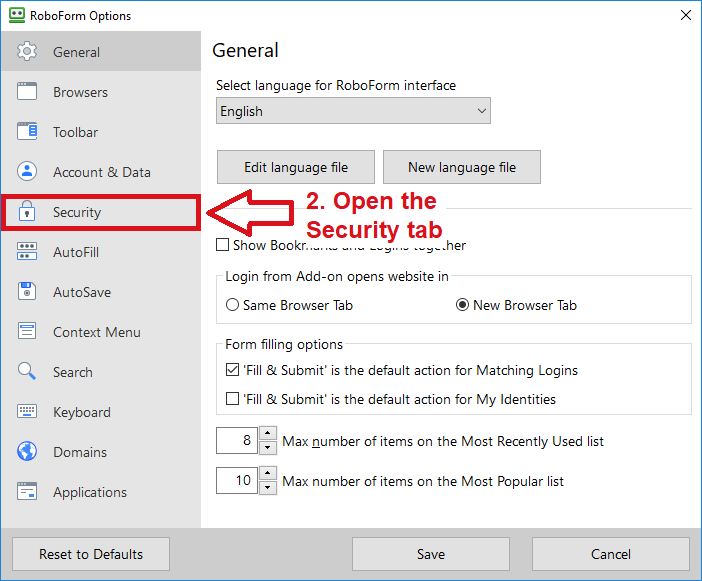
Task: Click the General gear icon in sidebar
Action: click(27, 52)
